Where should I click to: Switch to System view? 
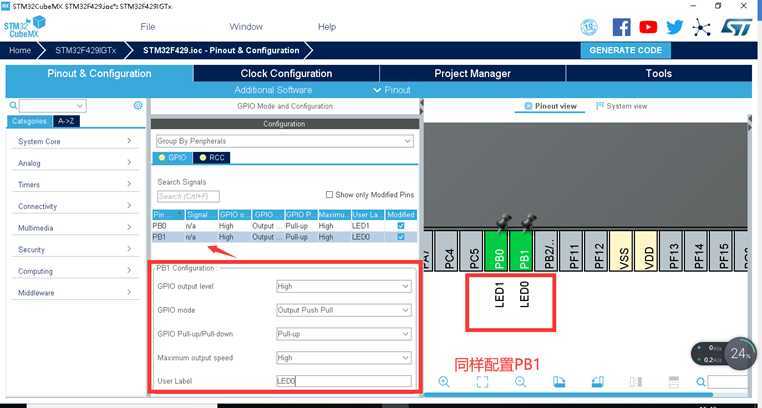click(x=622, y=106)
